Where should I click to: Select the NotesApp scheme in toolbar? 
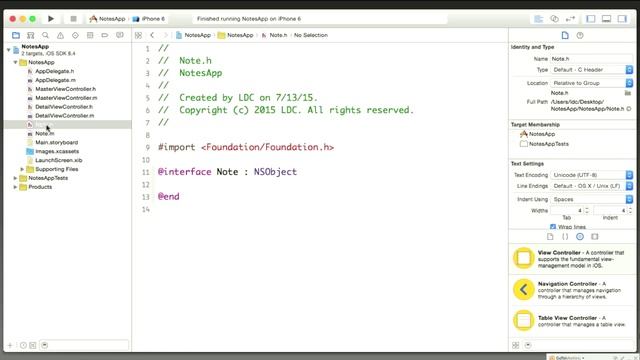(107, 19)
